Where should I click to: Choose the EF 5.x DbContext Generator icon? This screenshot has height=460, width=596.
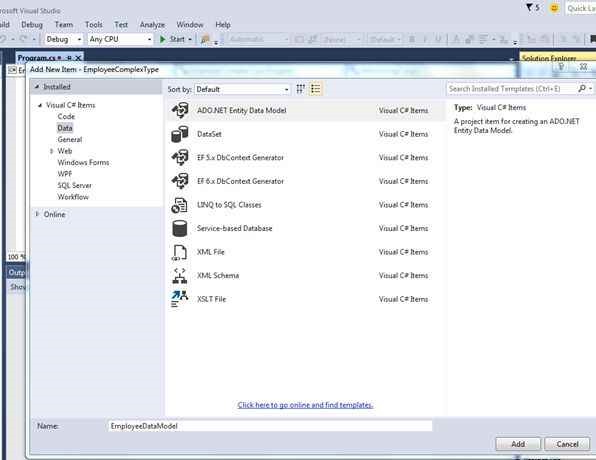(180, 158)
